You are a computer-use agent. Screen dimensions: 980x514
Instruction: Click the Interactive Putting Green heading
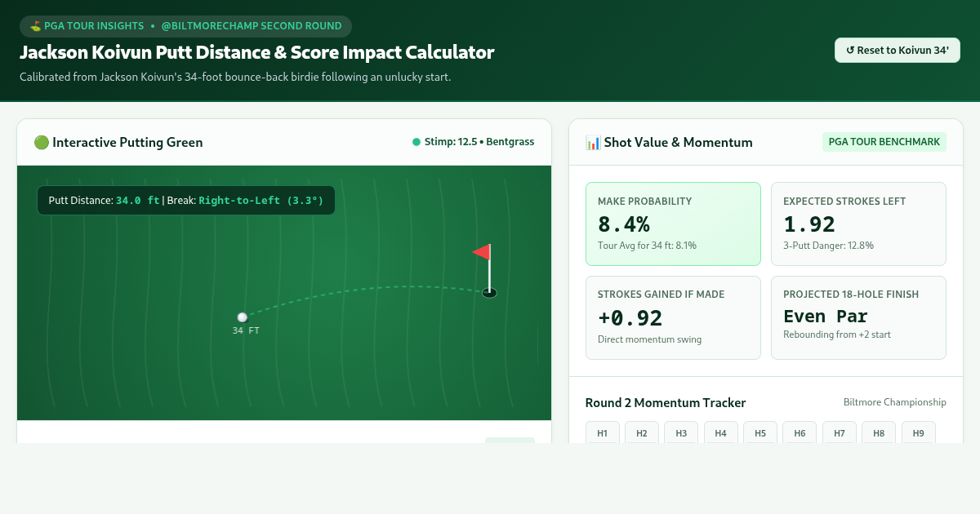pos(118,143)
